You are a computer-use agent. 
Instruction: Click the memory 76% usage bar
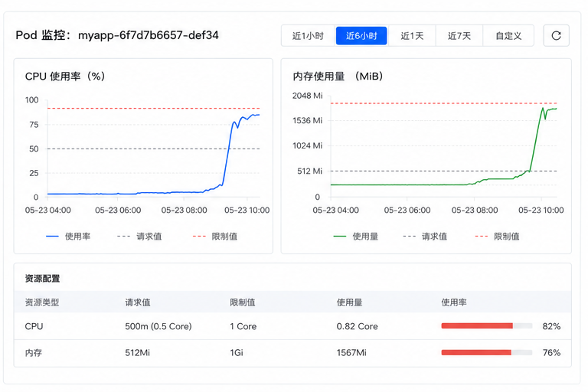point(487,352)
